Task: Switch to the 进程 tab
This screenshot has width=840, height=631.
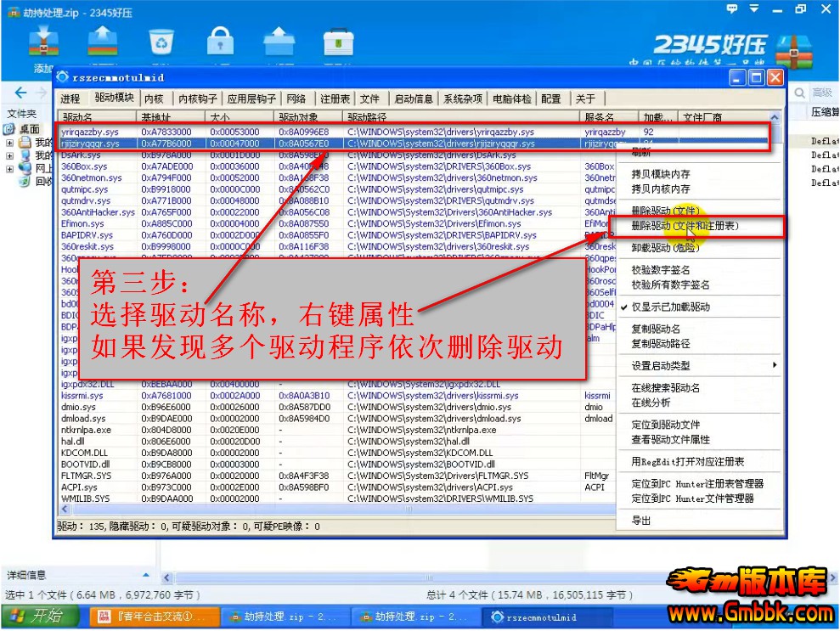Action: coord(70,99)
